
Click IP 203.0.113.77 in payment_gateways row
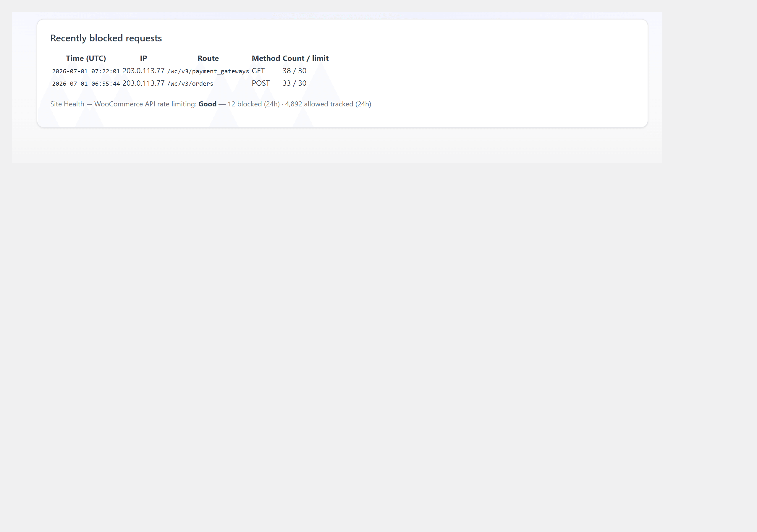pyautogui.click(x=143, y=71)
